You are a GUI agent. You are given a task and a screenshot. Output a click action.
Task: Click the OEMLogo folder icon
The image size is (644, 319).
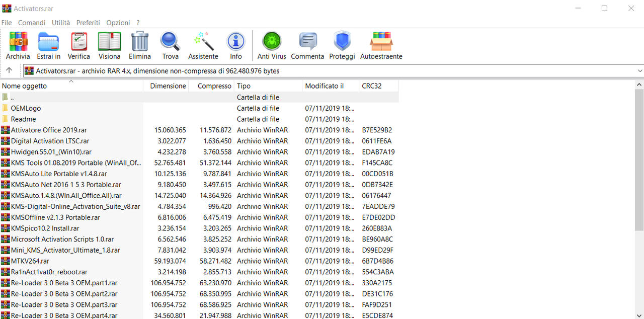(6, 108)
